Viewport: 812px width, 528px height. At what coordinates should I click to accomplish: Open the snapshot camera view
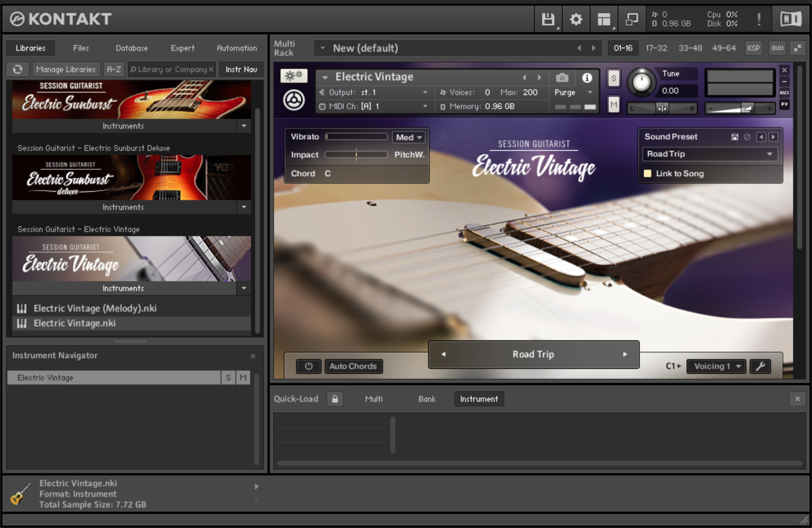562,78
